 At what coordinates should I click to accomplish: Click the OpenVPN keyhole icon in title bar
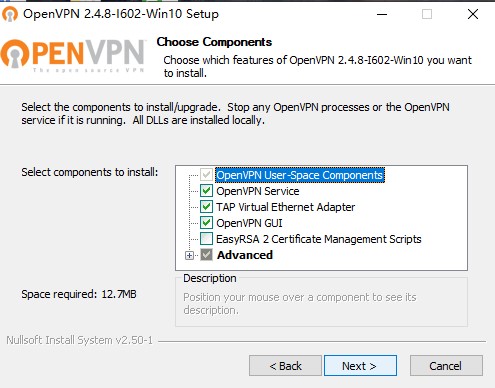pyautogui.click(x=10, y=14)
